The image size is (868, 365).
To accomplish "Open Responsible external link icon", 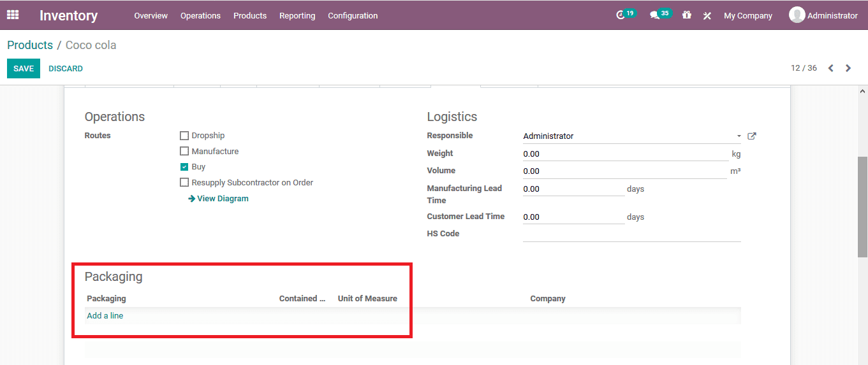I will coord(752,136).
